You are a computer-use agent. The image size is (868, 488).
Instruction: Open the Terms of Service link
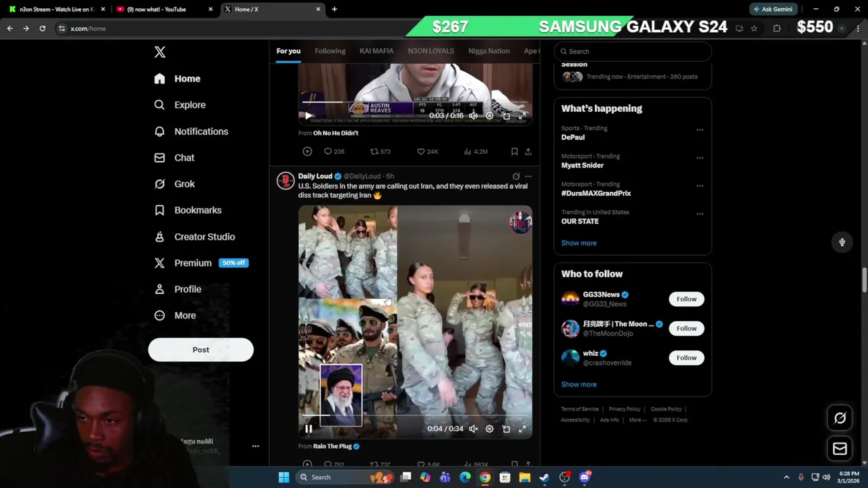580,409
